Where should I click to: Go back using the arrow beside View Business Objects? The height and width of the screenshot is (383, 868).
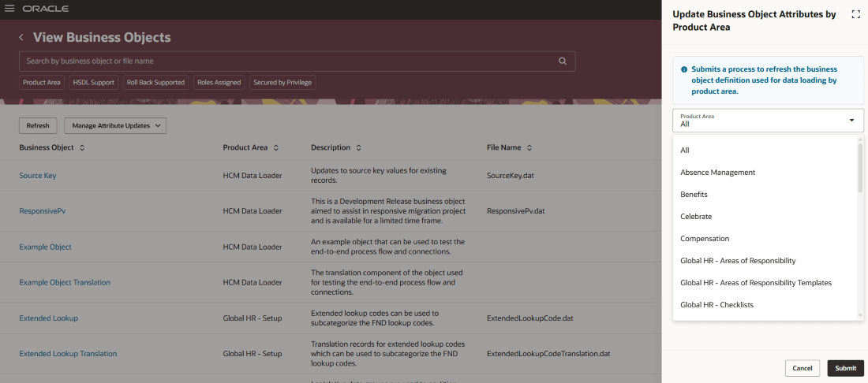[x=21, y=38]
